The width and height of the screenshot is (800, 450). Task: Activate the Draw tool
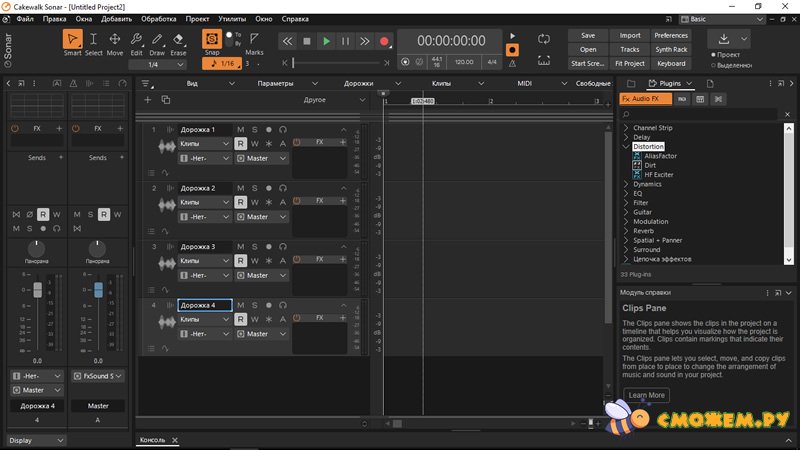pos(157,43)
